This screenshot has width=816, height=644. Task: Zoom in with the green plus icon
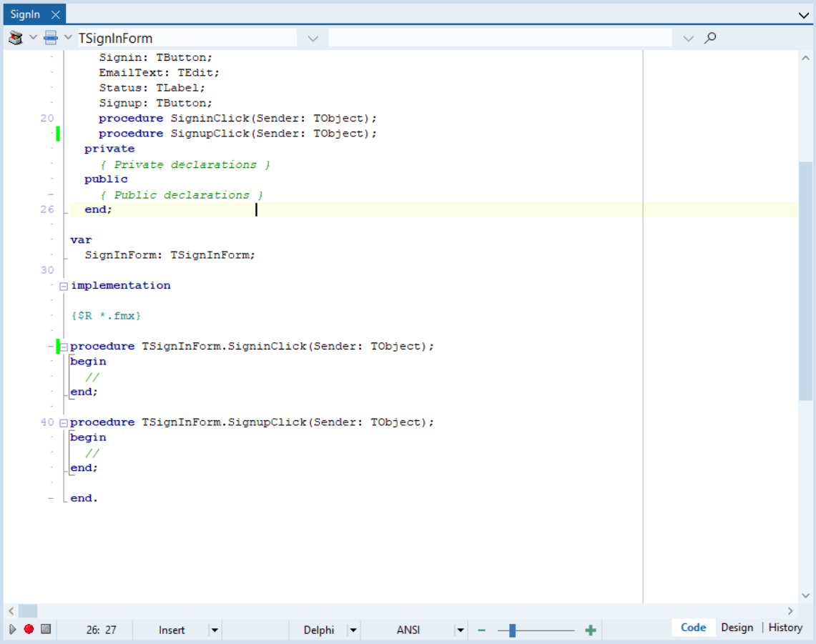pyautogui.click(x=591, y=630)
